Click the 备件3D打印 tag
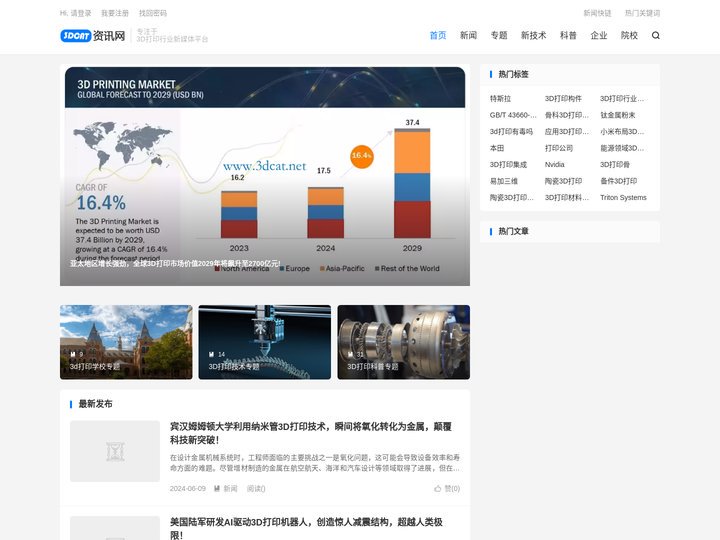The image size is (720, 540). point(619,181)
